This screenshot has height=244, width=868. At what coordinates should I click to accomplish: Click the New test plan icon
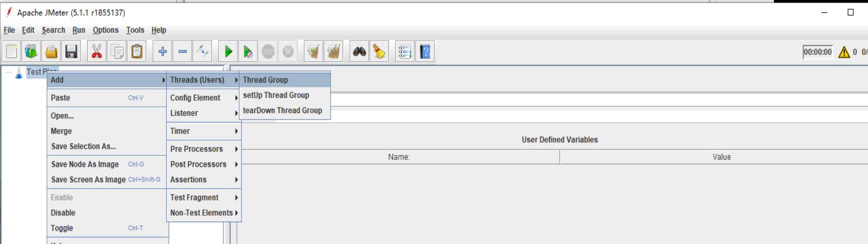(12, 52)
